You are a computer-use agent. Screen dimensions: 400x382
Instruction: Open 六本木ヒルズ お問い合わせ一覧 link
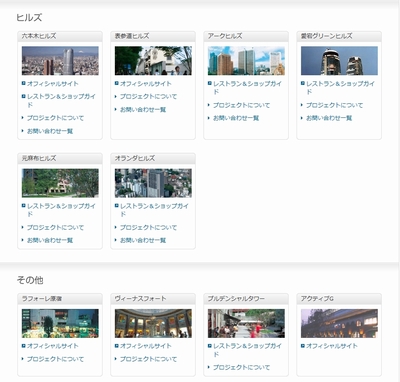(x=50, y=131)
